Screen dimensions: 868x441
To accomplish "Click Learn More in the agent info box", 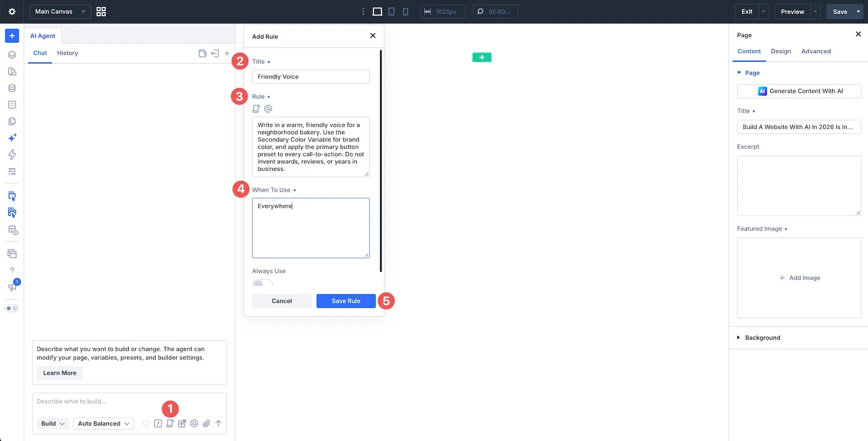I will pos(60,373).
